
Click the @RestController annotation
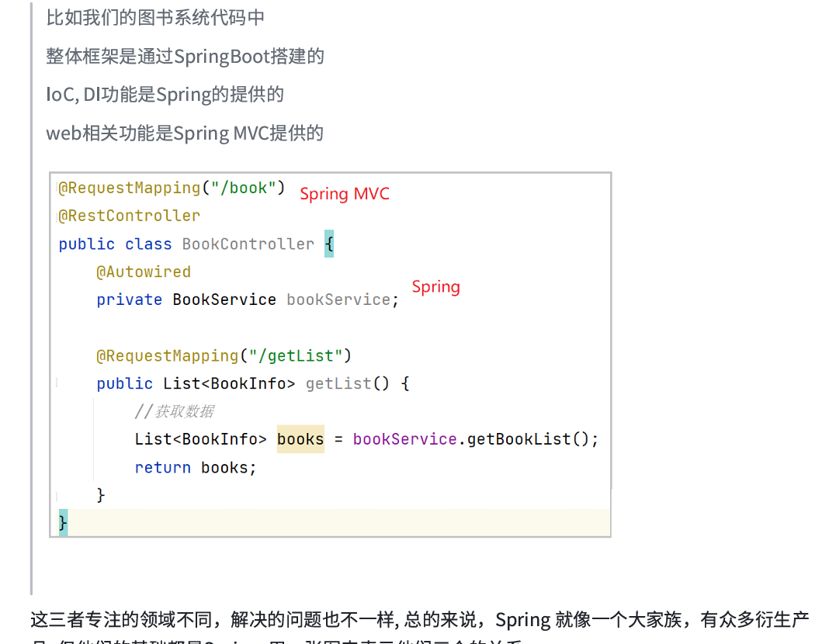(x=129, y=216)
